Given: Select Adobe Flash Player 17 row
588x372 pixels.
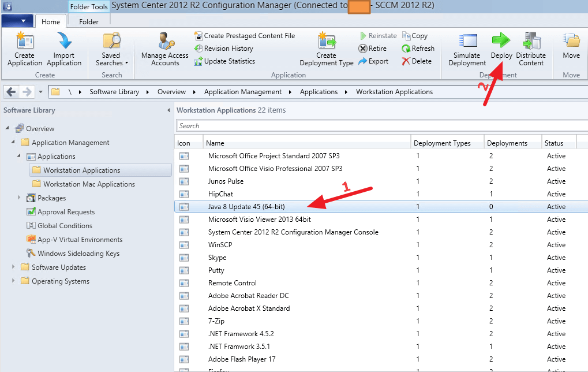Looking at the screenshot, I should [381, 359].
